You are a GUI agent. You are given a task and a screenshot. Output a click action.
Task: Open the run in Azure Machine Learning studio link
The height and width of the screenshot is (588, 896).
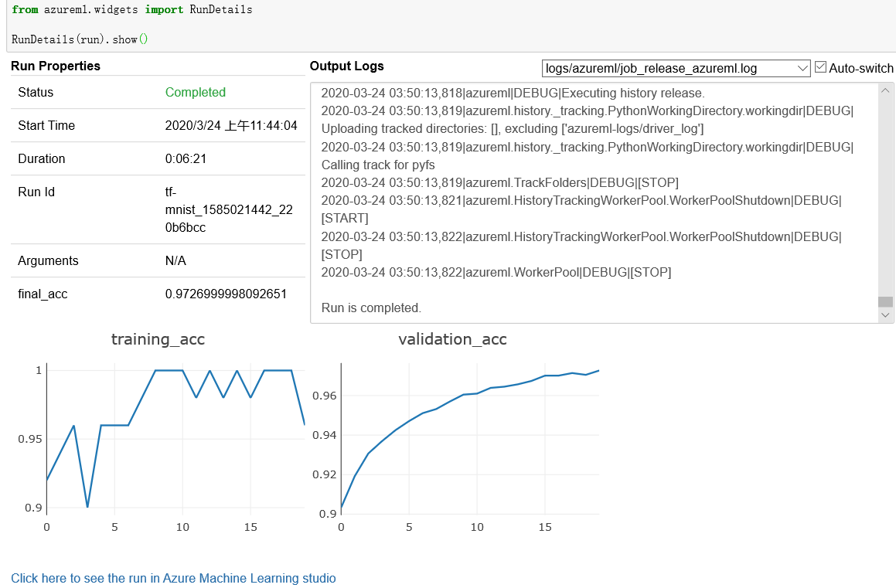click(173, 578)
